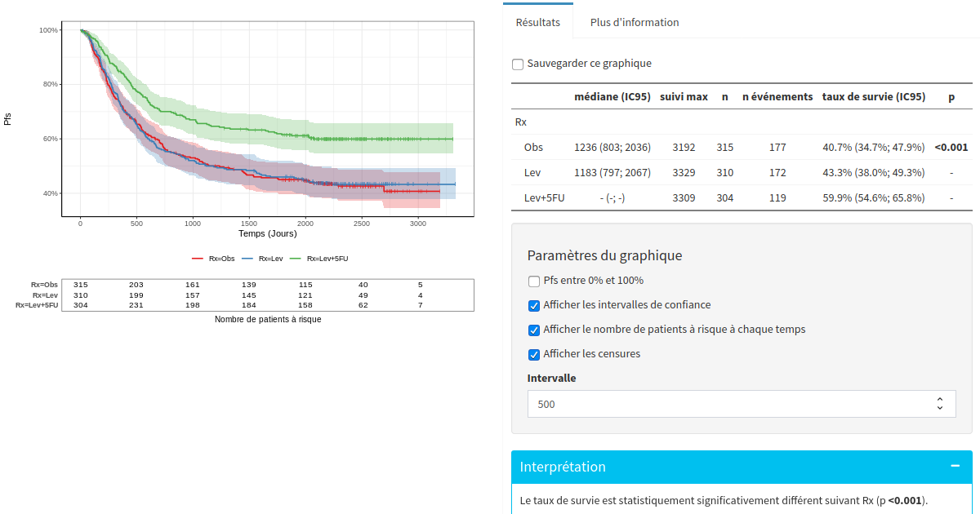This screenshot has width=980, height=514.
Task: Click the "médiane (IC95)" column header
Action: point(612,96)
